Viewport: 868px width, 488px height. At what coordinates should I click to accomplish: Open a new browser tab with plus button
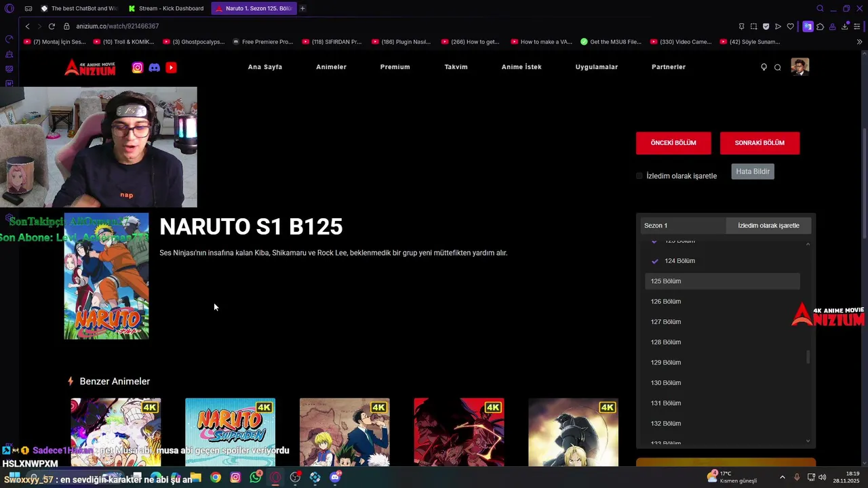(302, 8)
